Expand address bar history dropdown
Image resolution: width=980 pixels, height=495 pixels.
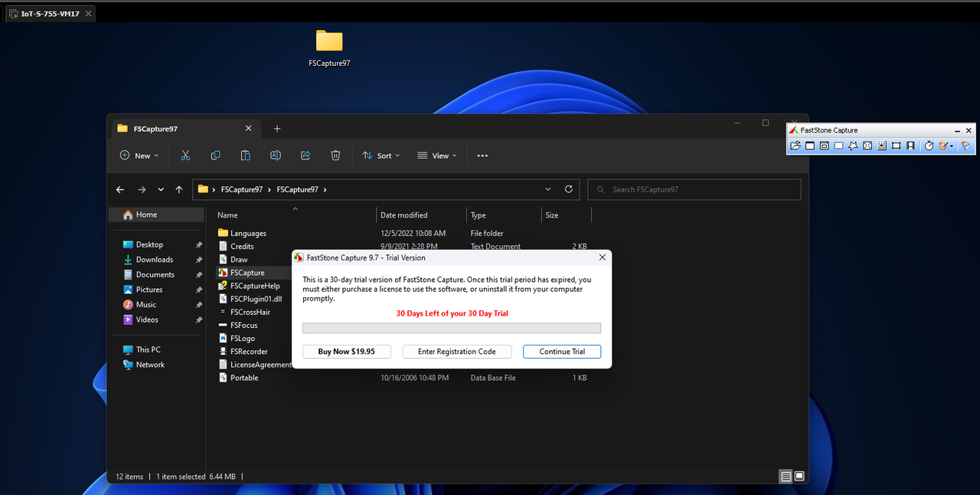point(548,189)
